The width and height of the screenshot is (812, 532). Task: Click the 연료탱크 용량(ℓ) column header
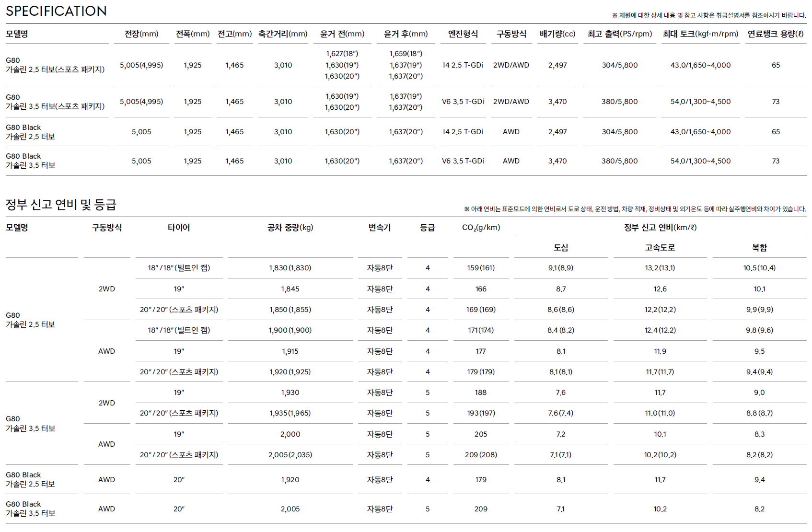click(x=776, y=34)
